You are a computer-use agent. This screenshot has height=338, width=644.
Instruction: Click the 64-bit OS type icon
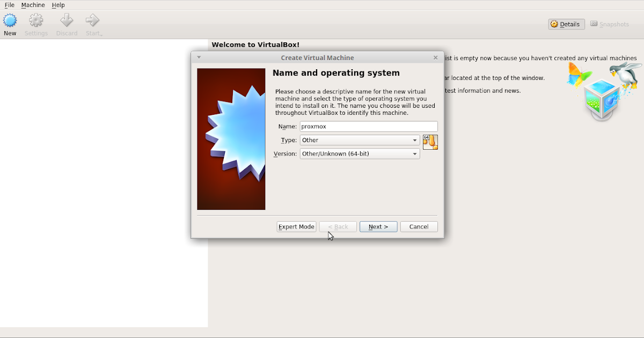click(430, 142)
